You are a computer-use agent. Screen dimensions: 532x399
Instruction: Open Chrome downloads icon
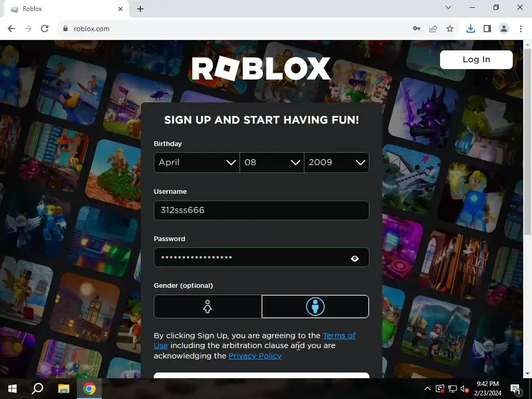[x=471, y=29]
